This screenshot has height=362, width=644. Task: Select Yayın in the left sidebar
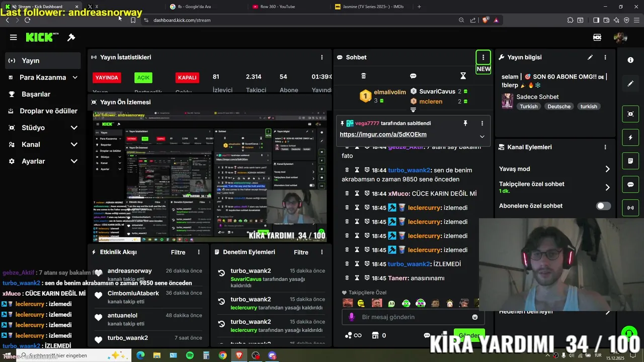click(x=43, y=60)
